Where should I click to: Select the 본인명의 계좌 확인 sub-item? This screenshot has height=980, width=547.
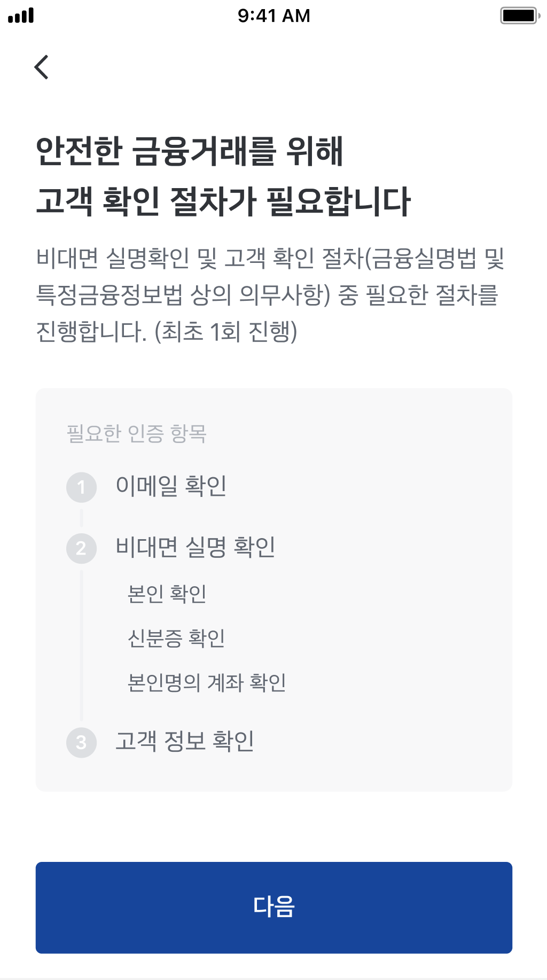coord(207,682)
